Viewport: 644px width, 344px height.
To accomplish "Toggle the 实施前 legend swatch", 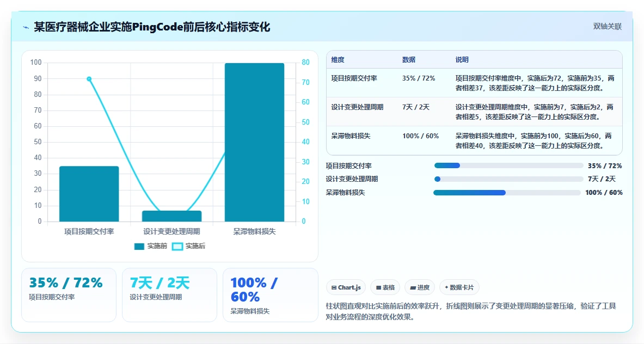I will click(139, 247).
